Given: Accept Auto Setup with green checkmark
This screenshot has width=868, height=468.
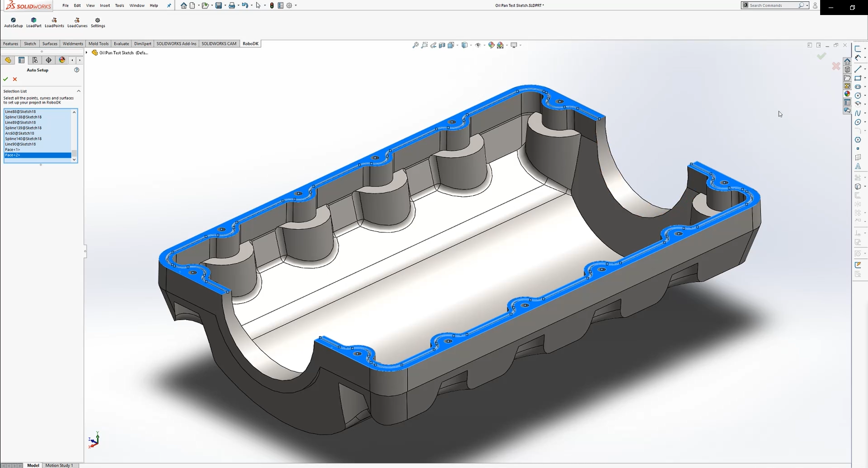Looking at the screenshot, I should [x=6, y=79].
